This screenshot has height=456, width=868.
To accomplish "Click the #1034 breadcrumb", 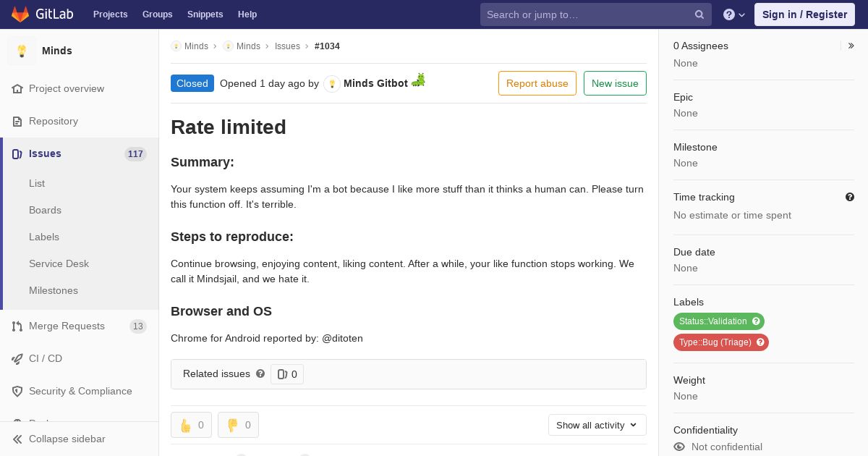I will tap(327, 46).
